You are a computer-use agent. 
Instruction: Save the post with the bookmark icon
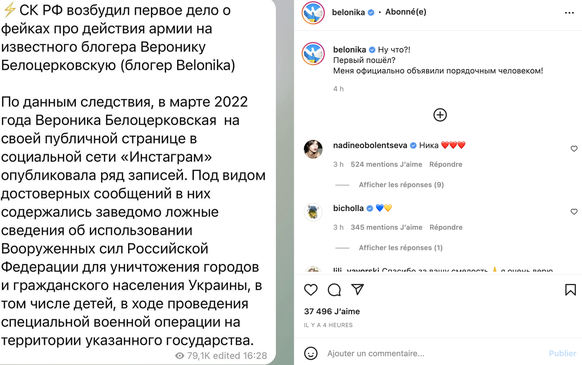570,290
